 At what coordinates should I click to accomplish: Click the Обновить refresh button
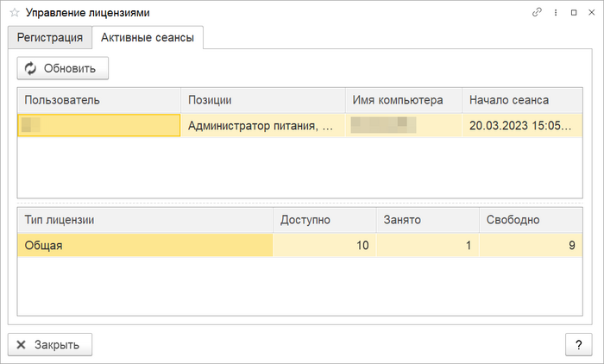point(62,68)
